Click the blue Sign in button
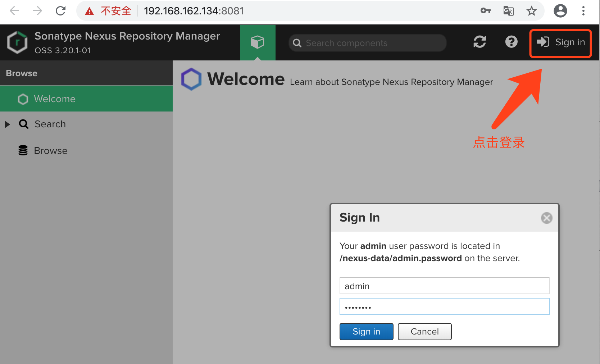The image size is (600, 364). tap(366, 332)
